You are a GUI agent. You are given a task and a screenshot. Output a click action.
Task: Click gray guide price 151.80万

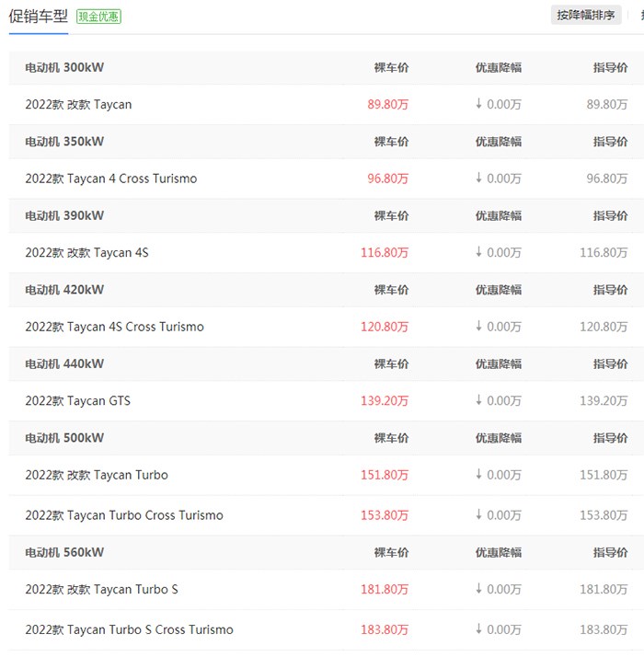tap(604, 475)
